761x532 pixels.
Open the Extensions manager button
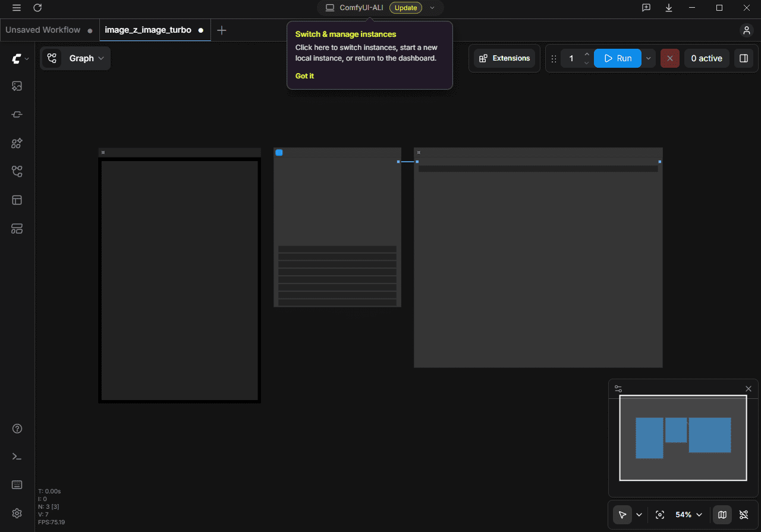pyautogui.click(x=505, y=58)
